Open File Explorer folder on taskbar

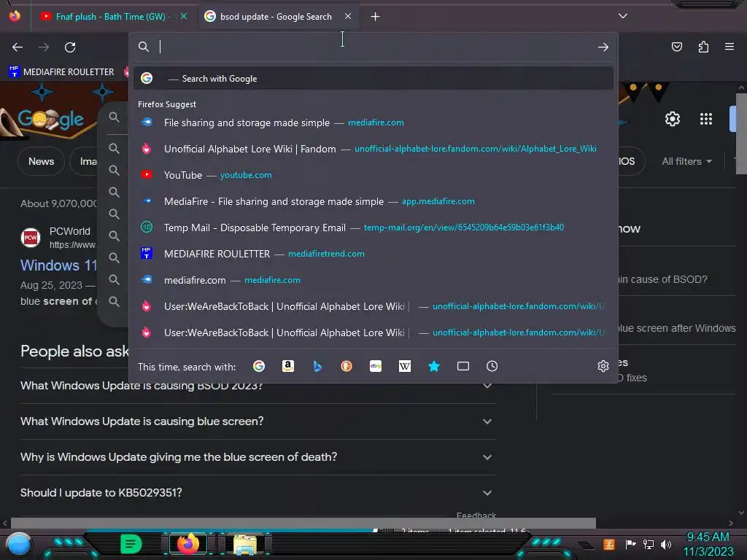click(245, 544)
